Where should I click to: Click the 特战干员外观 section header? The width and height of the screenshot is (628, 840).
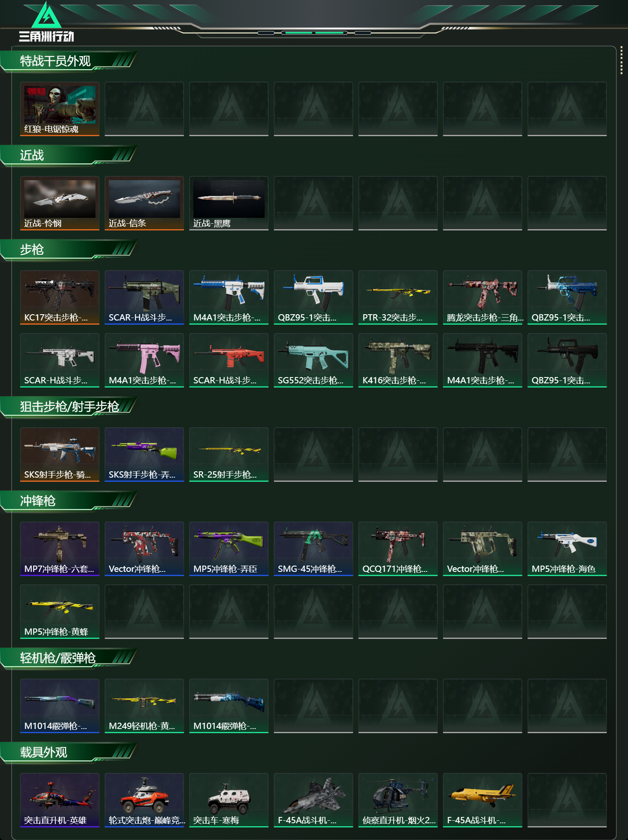click(x=55, y=61)
